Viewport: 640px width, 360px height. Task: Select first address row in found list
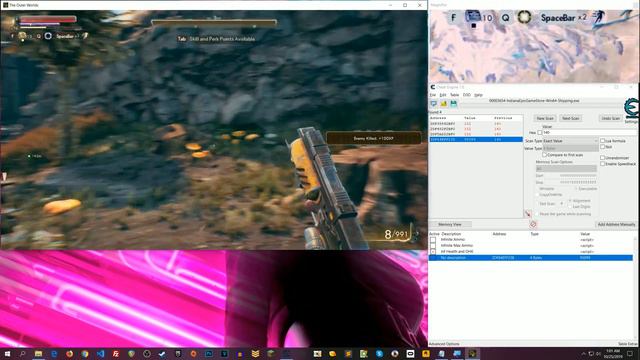(476, 124)
